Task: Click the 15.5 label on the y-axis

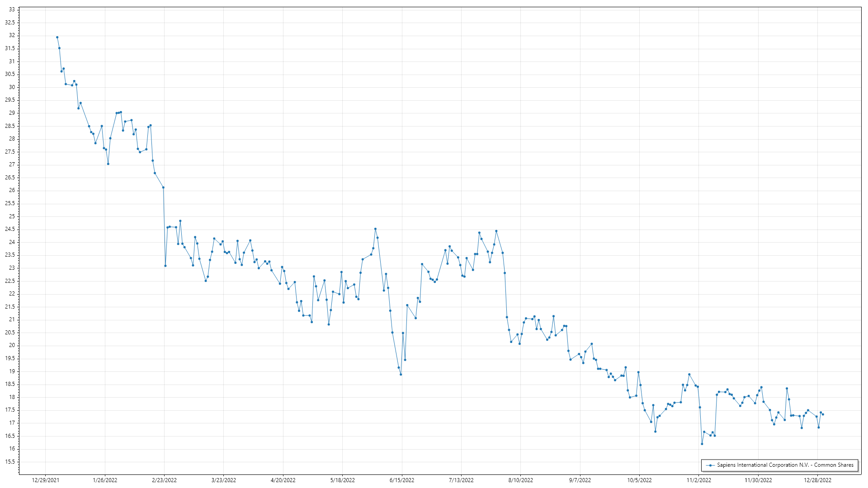Action: [x=10, y=462]
